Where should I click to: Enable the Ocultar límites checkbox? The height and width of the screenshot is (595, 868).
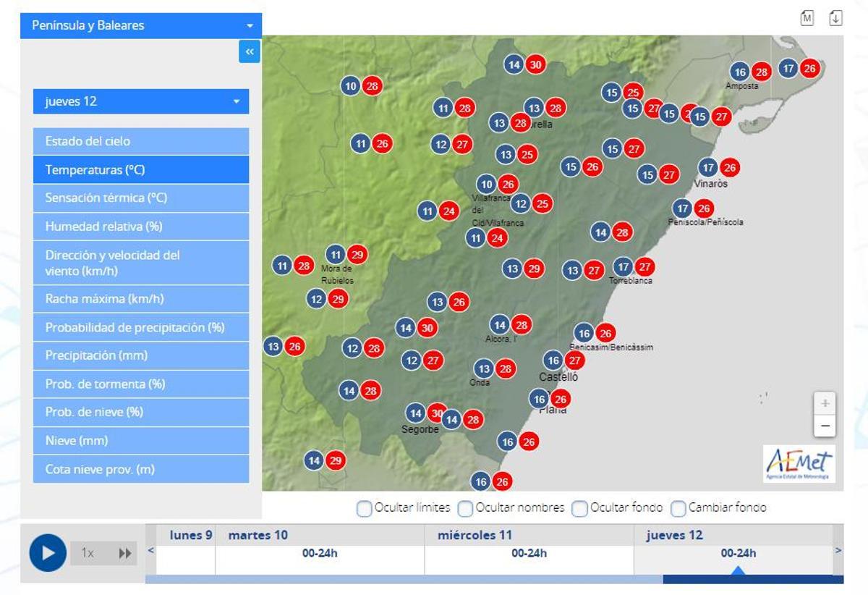point(365,508)
